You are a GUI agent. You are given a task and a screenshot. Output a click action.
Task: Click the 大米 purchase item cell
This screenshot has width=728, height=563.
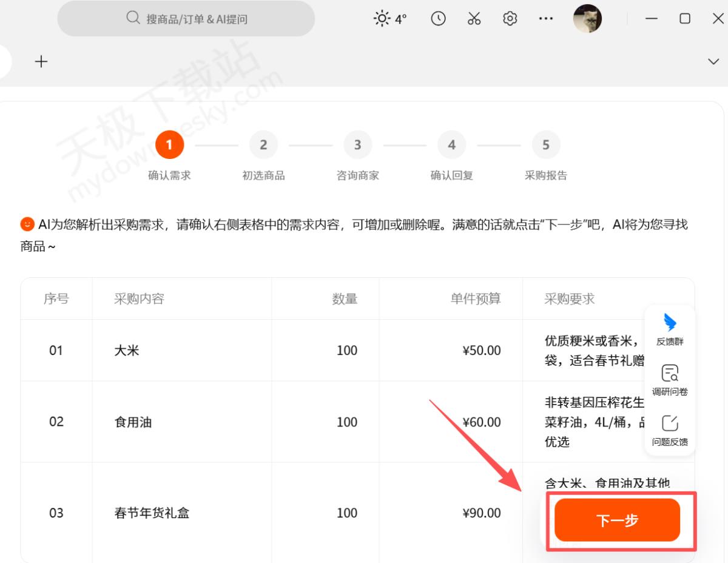coord(127,351)
